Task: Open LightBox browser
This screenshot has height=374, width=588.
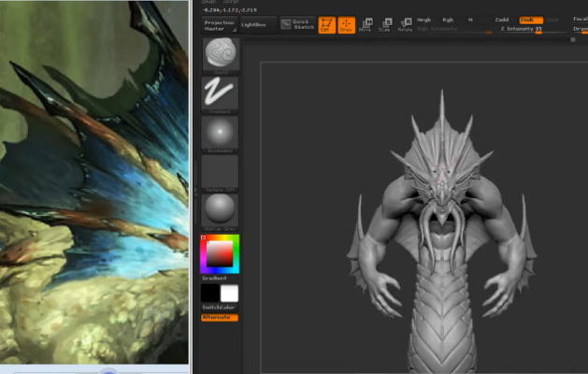Action: point(258,25)
